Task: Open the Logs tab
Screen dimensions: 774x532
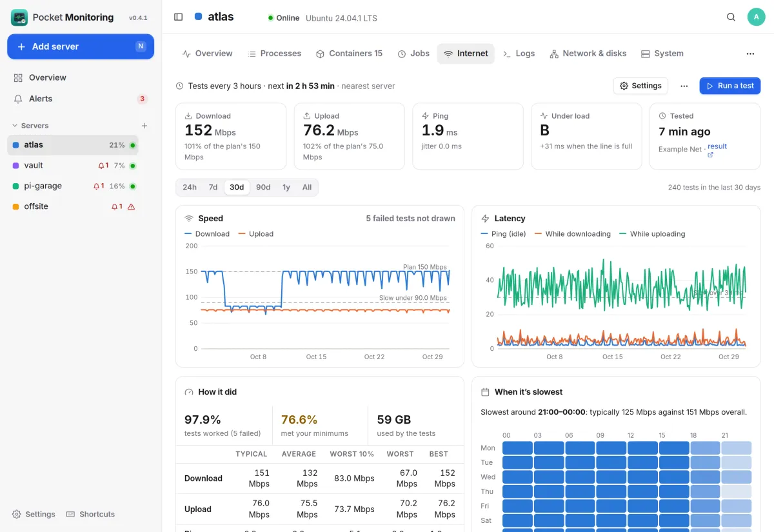Action: (519, 54)
